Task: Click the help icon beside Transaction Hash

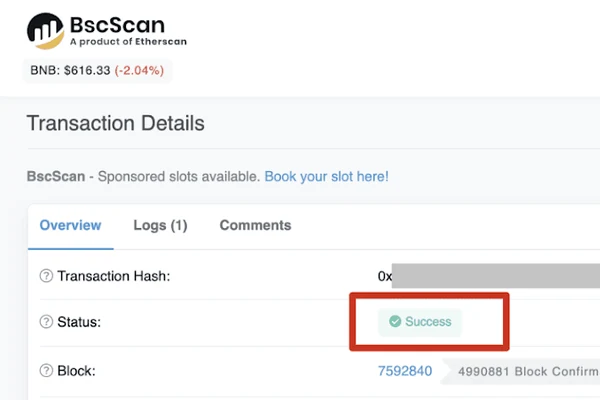Action: 46,276
